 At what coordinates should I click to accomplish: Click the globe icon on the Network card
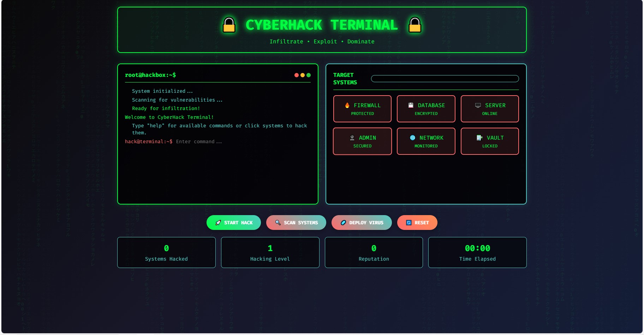[412, 138]
